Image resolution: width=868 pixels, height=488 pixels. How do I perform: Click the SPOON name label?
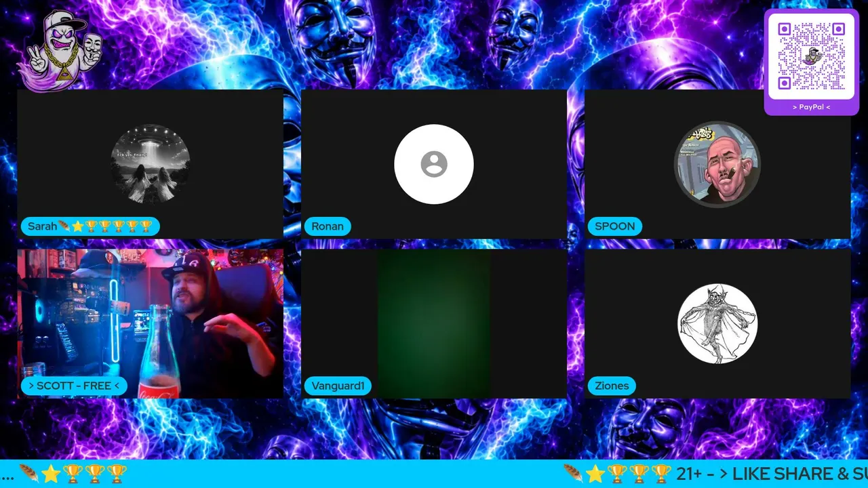pyautogui.click(x=615, y=226)
